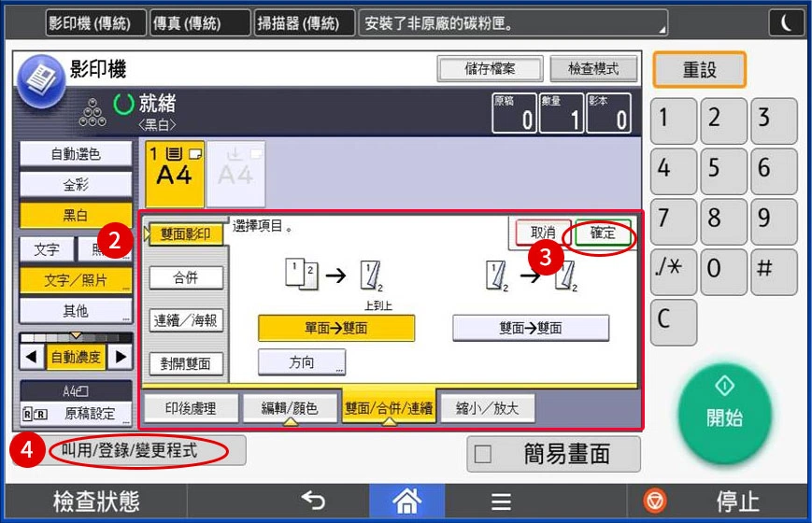Tap number key 8
812x523 pixels.
tap(724, 221)
